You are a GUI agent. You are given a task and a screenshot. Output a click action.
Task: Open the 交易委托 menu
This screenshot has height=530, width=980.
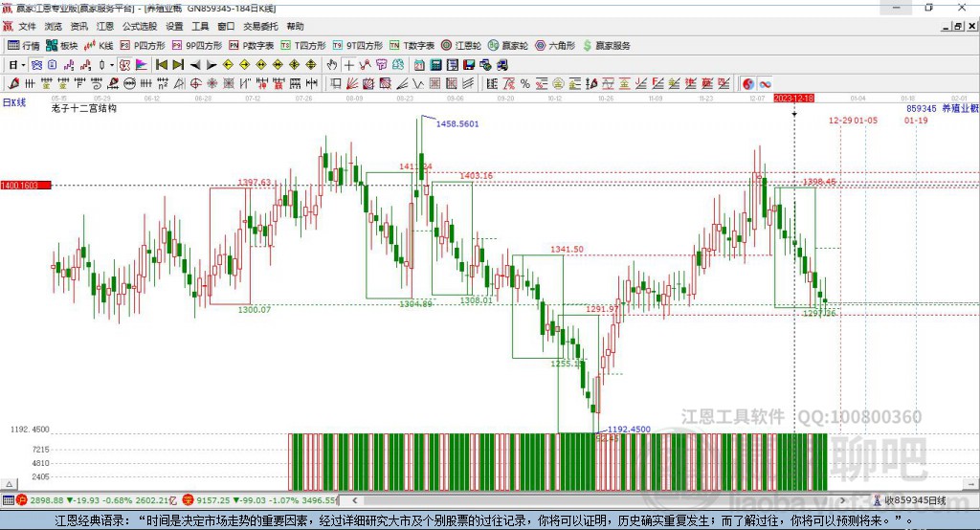[x=260, y=26]
